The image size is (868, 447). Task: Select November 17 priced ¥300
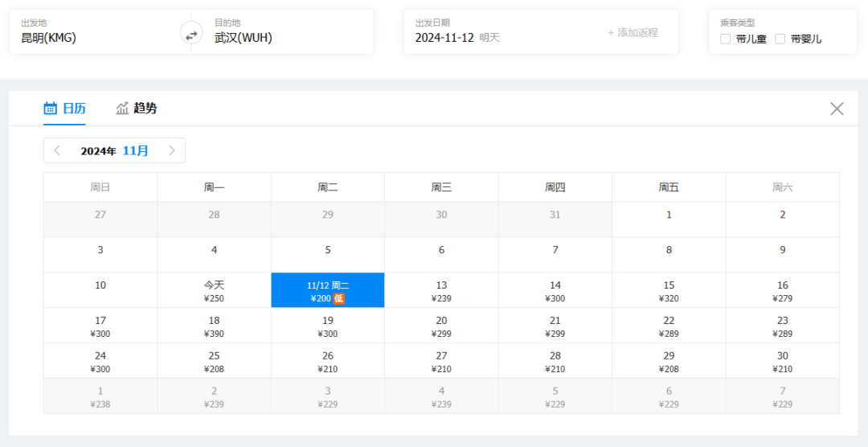100,326
